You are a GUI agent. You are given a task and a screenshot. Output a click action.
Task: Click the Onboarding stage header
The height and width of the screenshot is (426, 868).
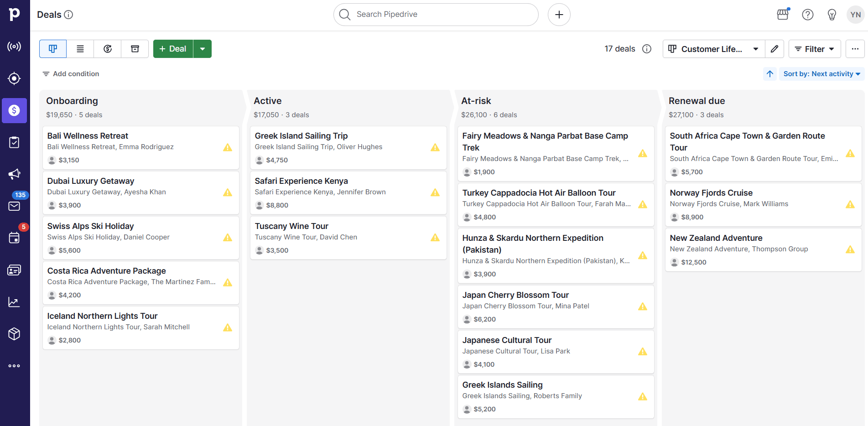[72, 101]
